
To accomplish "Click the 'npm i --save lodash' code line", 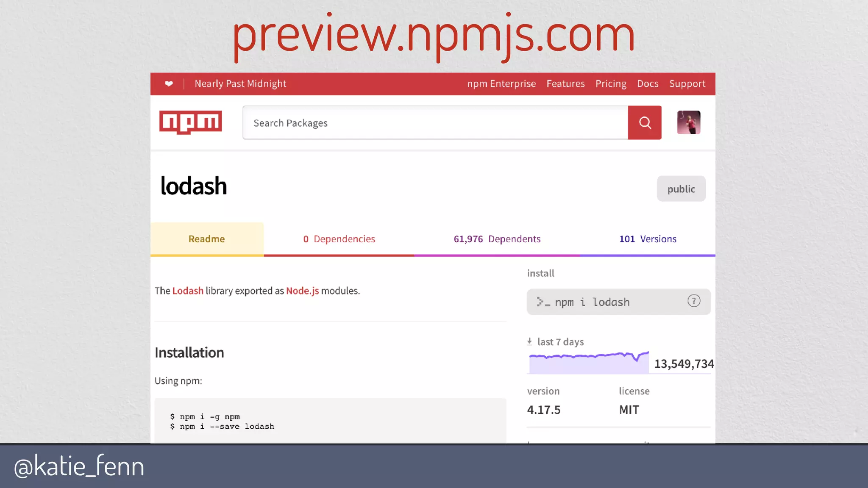I will [x=222, y=427].
